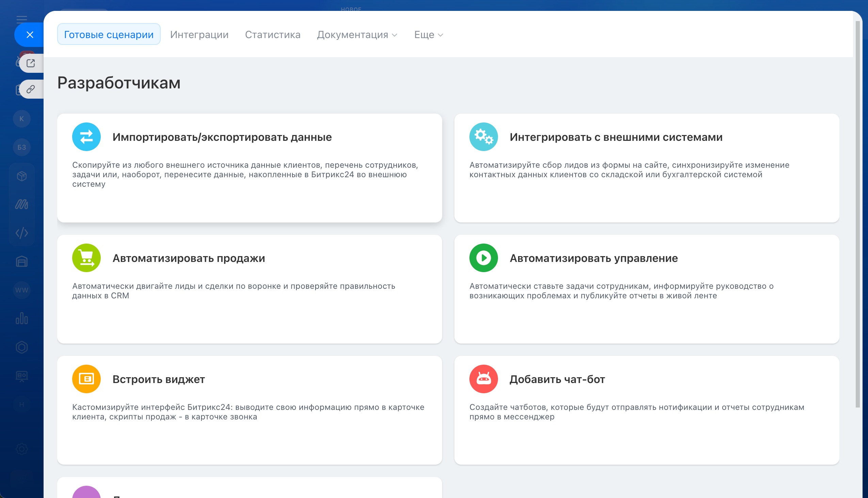The width and height of the screenshot is (868, 498).
Task: Switch to the Интеграции tab
Action: [199, 35]
